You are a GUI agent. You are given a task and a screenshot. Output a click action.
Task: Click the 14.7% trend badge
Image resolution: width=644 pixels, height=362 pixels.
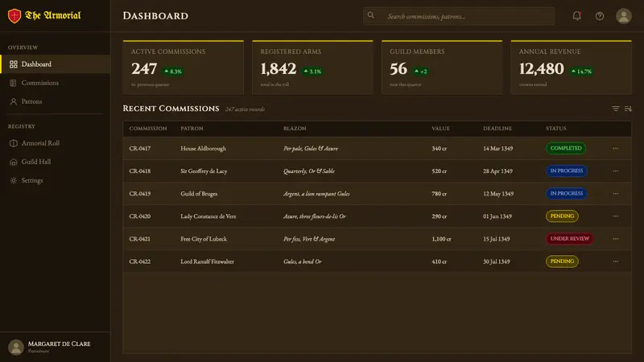click(581, 72)
